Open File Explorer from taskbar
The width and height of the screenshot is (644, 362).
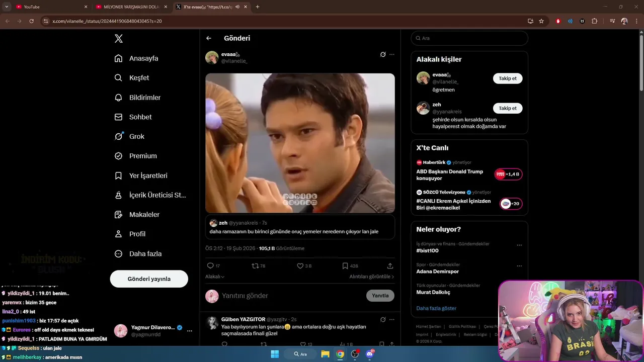tap(325, 354)
